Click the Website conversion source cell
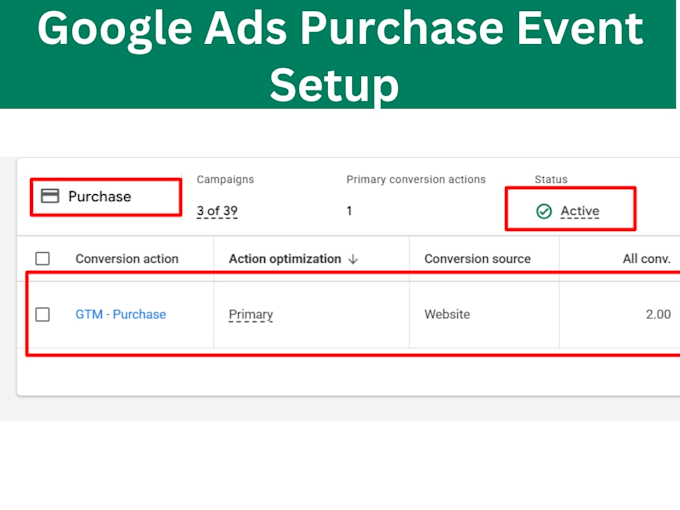This screenshot has width=680, height=510. tap(447, 314)
